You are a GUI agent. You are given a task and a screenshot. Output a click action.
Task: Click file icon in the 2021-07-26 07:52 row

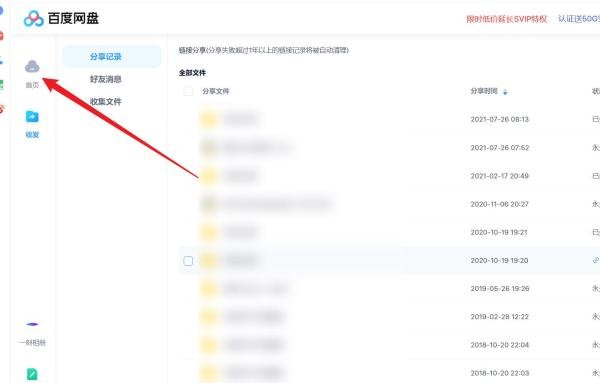[x=209, y=148]
